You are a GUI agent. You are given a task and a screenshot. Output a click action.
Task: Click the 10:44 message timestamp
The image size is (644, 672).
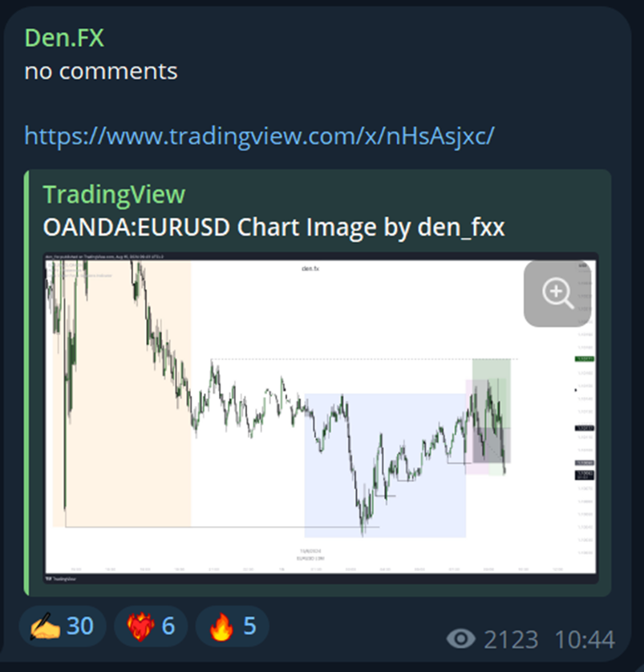[x=585, y=640]
